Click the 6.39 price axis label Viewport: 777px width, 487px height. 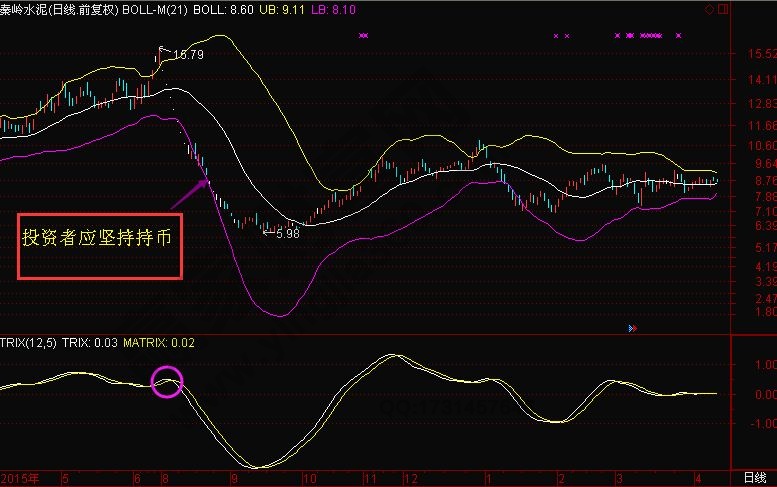pos(766,226)
